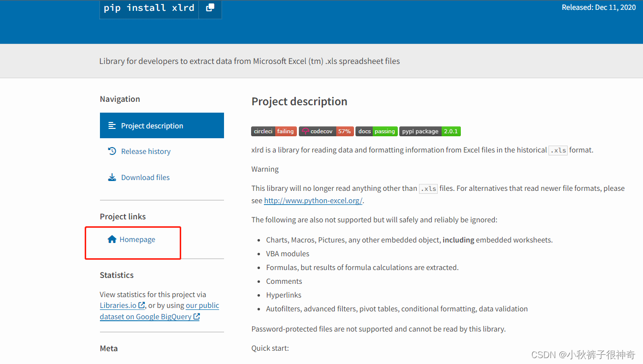Open the Download files tab
This screenshot has height=364, width=643.
[x=145, y=178]
